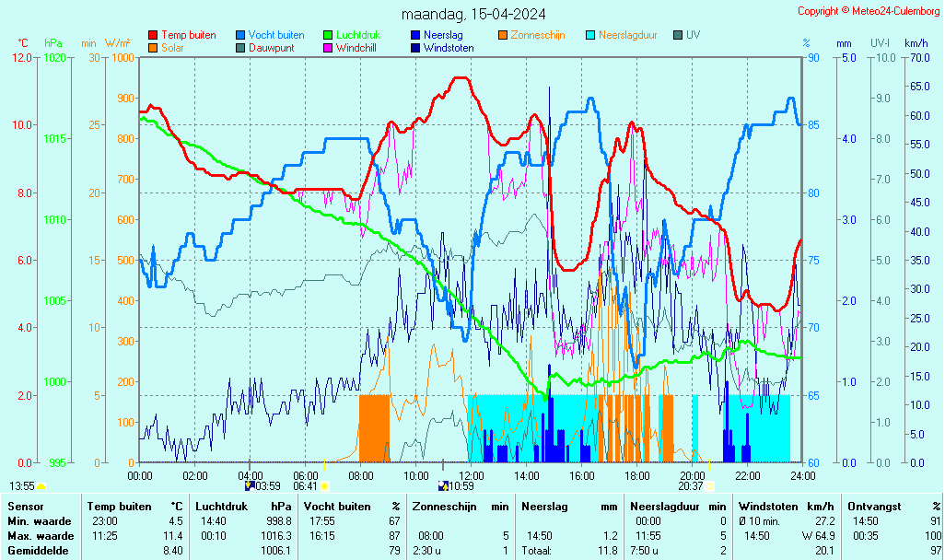Viewport: 945px width, 560px height.
Task: Click the red Temp buiten legend square
Action: click(x=153, y=35)
